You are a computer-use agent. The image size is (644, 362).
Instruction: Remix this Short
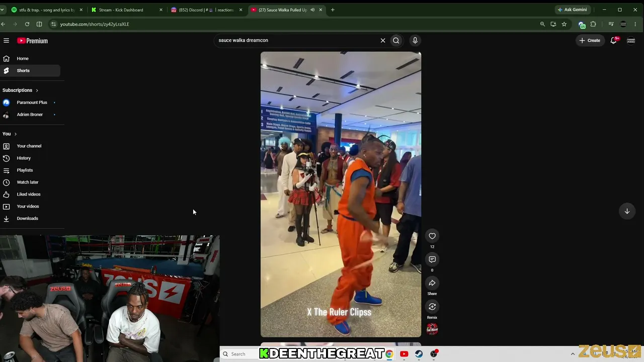[x=432, y=307]
